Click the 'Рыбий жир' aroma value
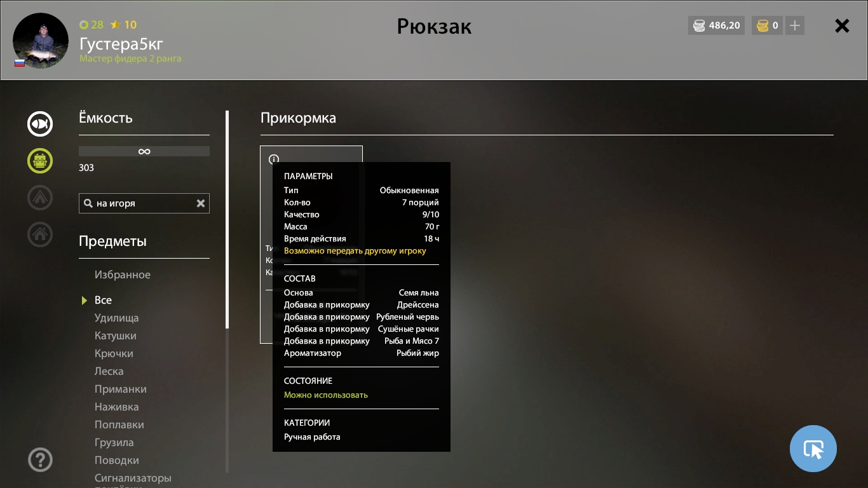The height and width of the screenshot is (488, 868). click(417, 353)
